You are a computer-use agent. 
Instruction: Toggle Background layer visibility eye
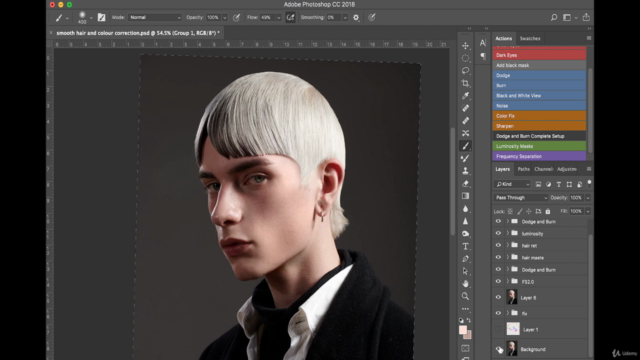(x=498, y=349)
